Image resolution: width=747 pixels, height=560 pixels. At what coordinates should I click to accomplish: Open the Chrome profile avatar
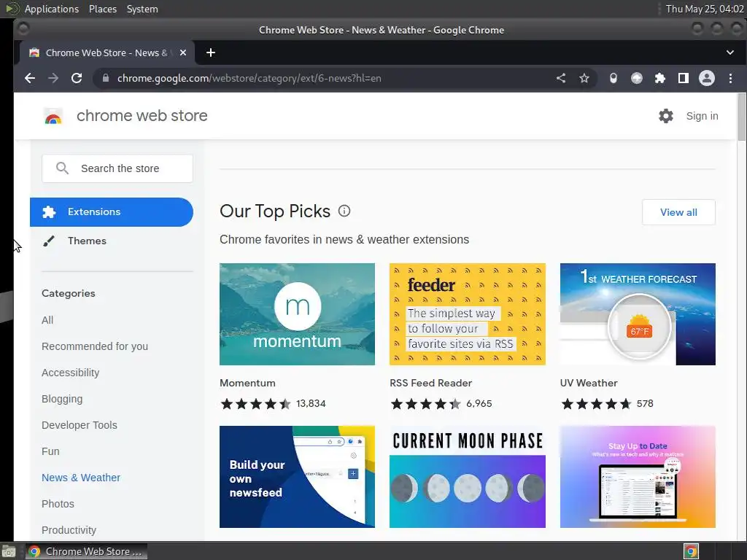(x=706, y=78)
